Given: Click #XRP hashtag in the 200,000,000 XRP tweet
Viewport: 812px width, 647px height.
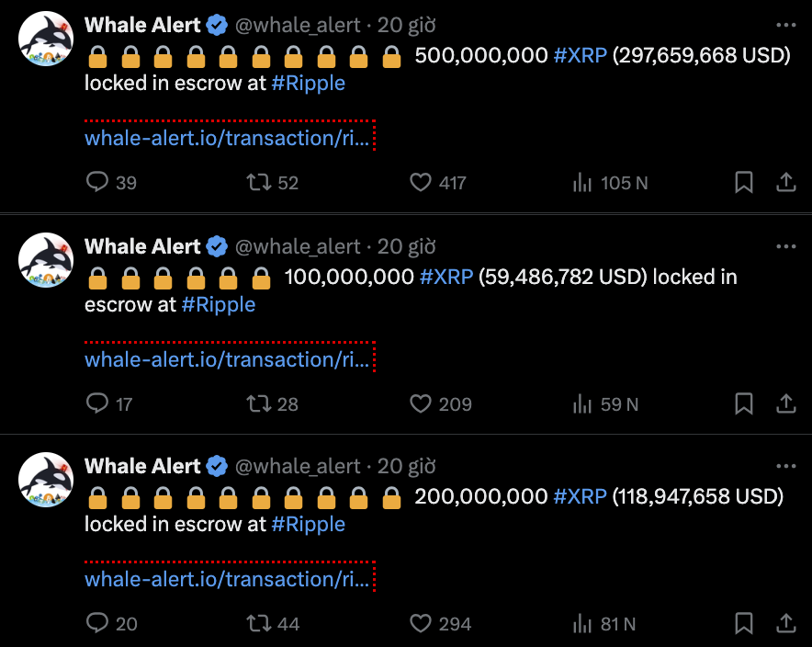Looking at the screenshot, I should point(580,496).
